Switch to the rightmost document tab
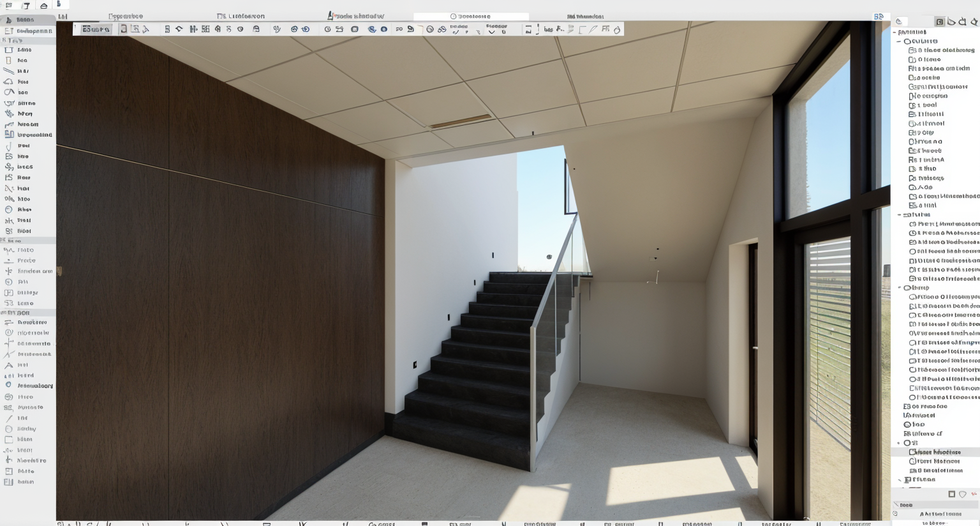The width and height of the screenshot is (980, 526). pyautogui.click(x=584, y=17)
